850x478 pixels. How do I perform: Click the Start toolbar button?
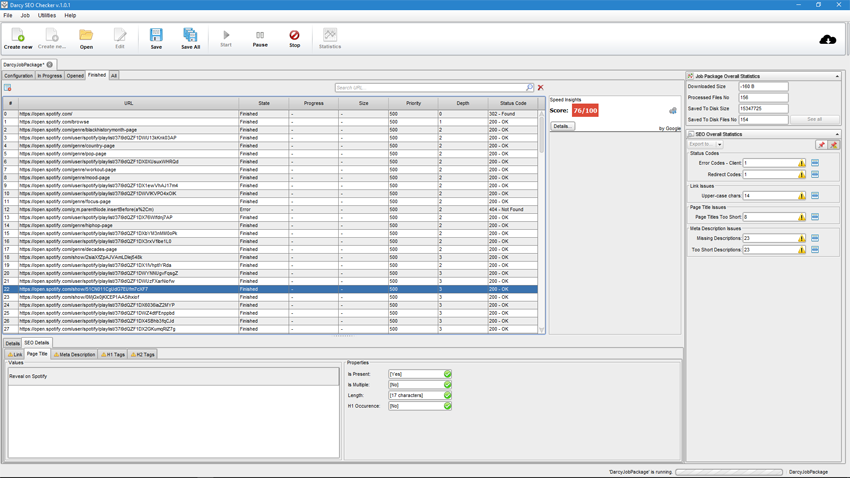(x=226, y=39)
